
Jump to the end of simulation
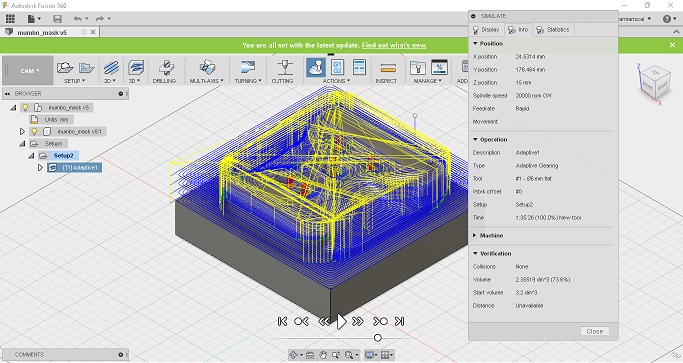399,321
